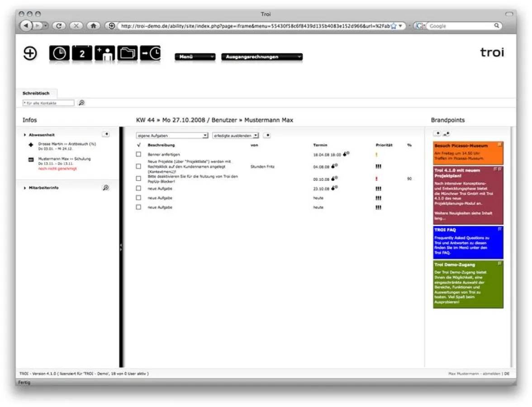Tick checkbox for the PopUp-Blocker task
The height and width of the screenshot is (407, 532).
[x=139, y=178]
